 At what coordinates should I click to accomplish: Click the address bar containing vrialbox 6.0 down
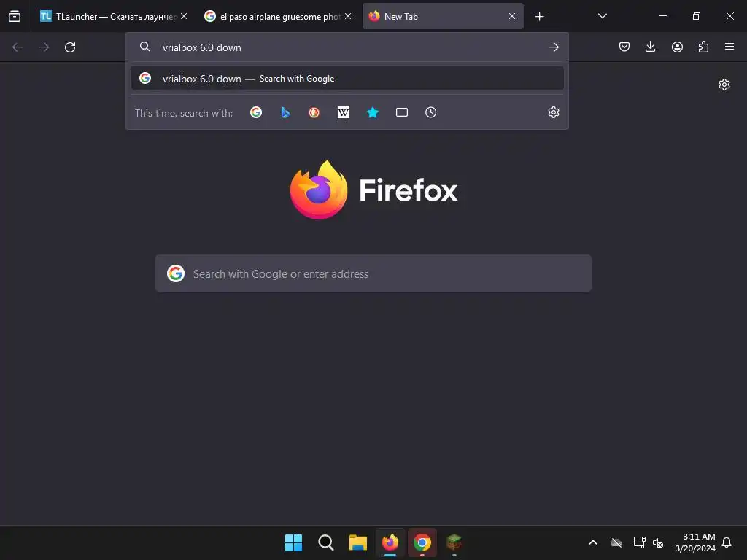347,47
